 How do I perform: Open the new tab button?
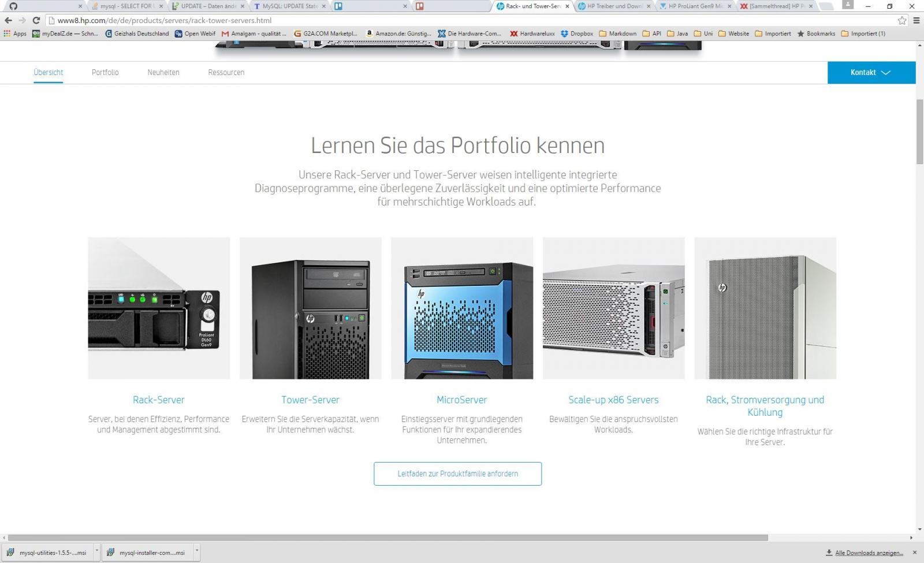coord(826,6)
